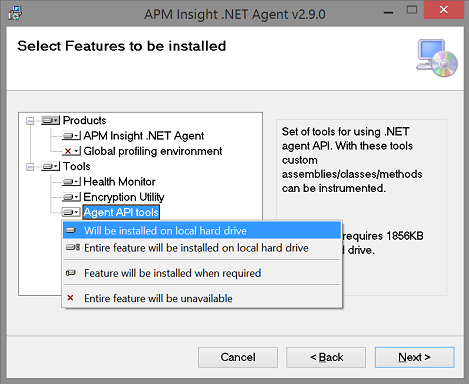Select Global profiling environment tree item
Screen dimensions: 469x384
153,151
